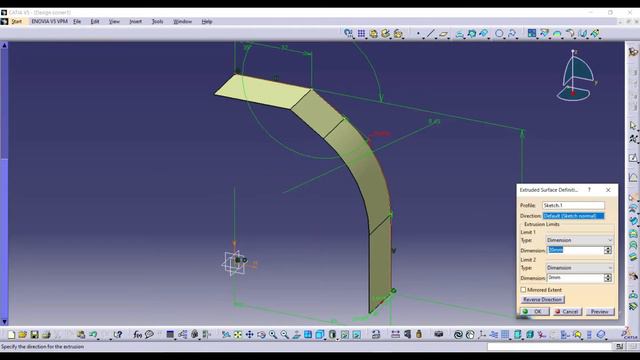Click the power input field in the status bar
This screenshot has width=640, height=360.
(550, 347)
